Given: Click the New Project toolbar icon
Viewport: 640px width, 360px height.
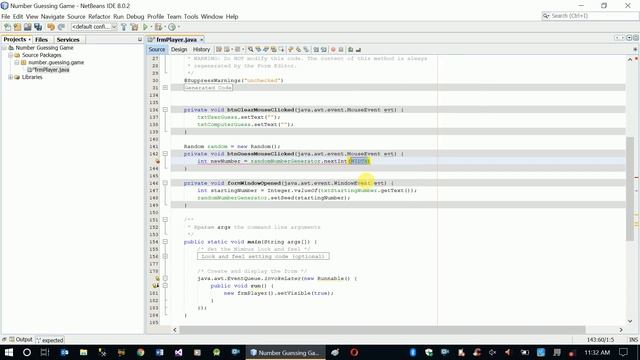Looking at the screenshot, I should click(17, 27).
